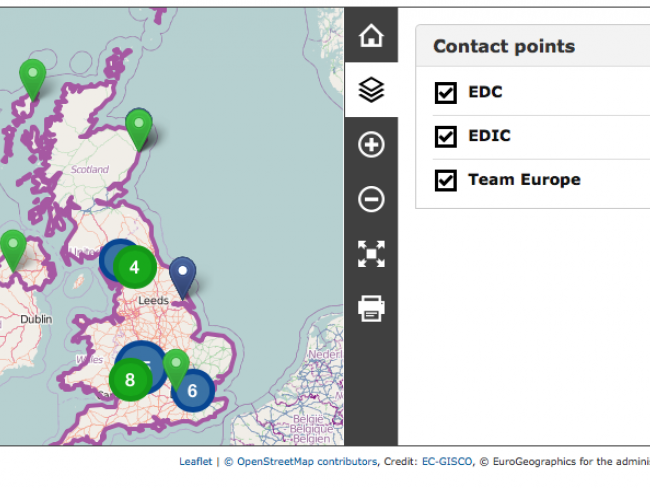Click the green marker in Ireland
The width and height of the screenshot is (650, 488).
(x=13, y=248)
